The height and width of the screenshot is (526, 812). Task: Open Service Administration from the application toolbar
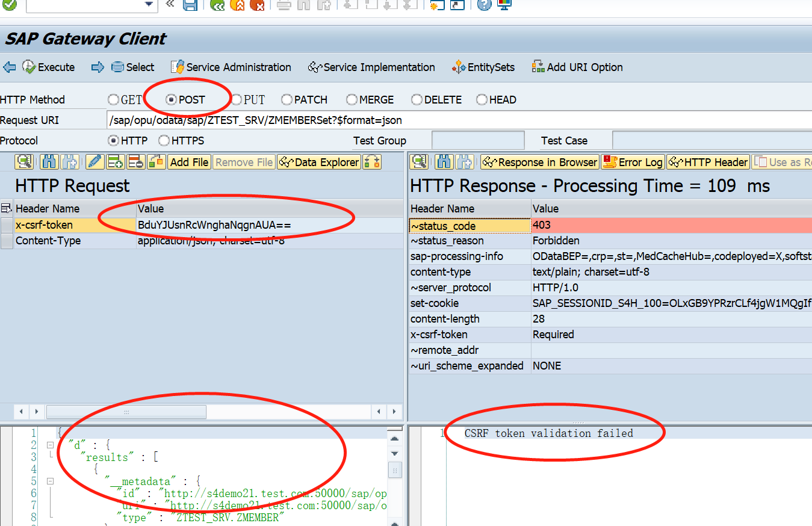point(231,67)
